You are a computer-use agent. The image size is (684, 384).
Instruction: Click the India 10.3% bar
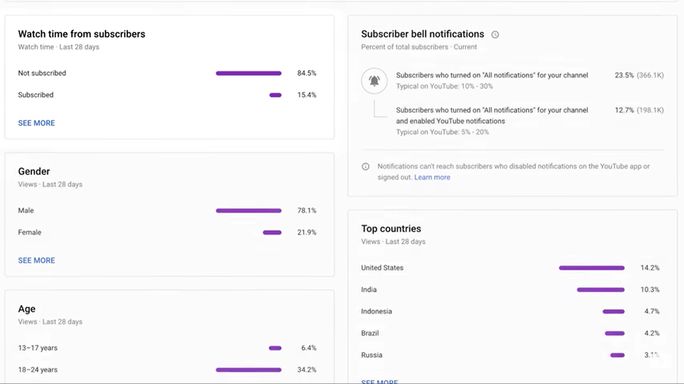click(601, 290)
